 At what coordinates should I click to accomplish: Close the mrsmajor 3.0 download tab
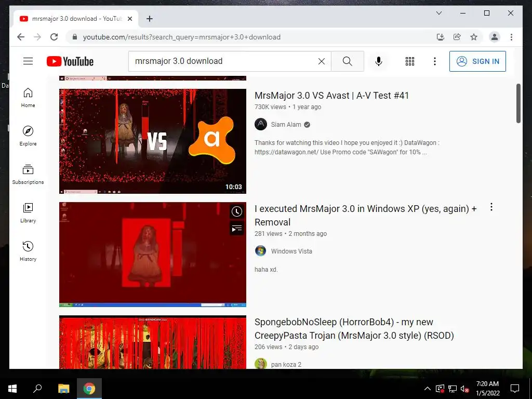(x=129, y=19)
